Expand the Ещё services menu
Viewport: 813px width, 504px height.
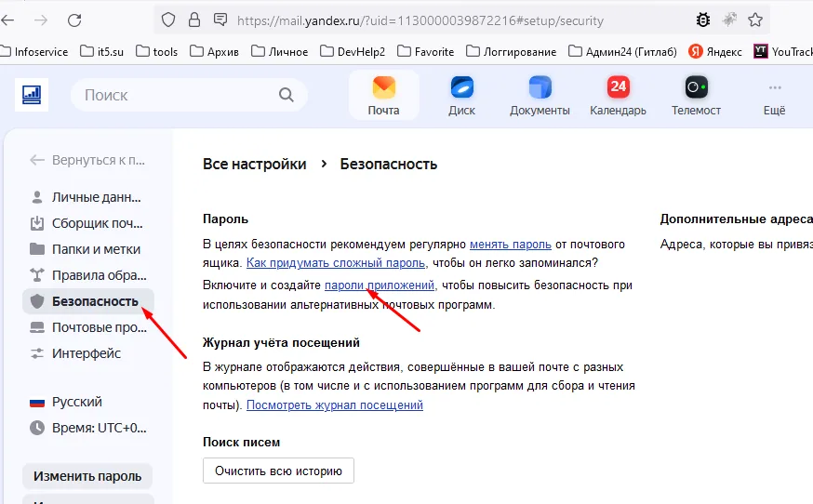(775, 99)
